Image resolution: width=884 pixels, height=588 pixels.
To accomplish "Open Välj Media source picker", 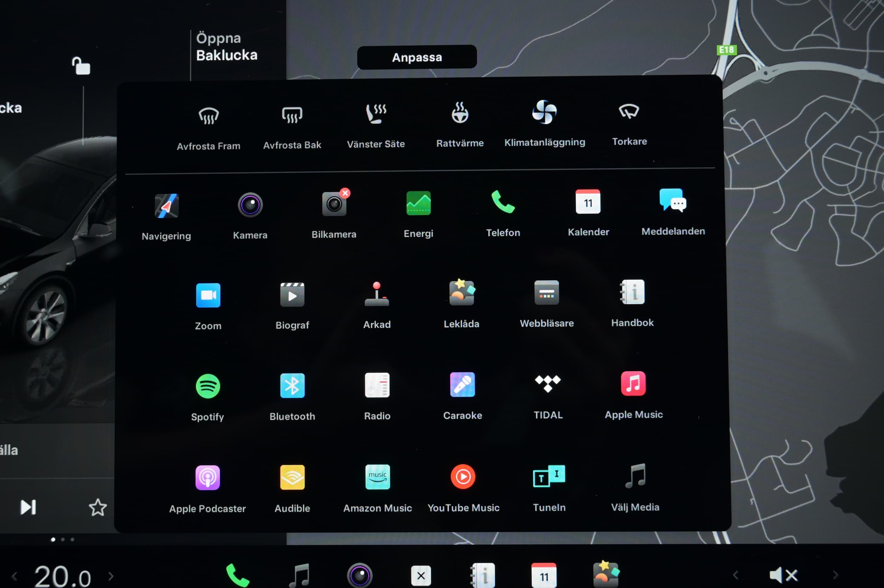I will pyautogui.click(x=635, y=476).
